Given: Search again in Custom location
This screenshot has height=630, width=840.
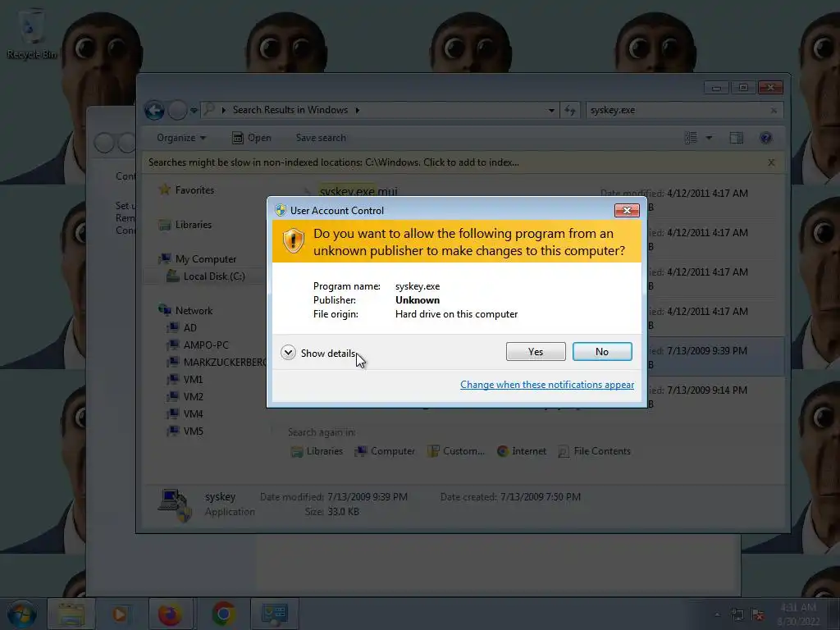Looking at the screenshot, I should point(456,451).
